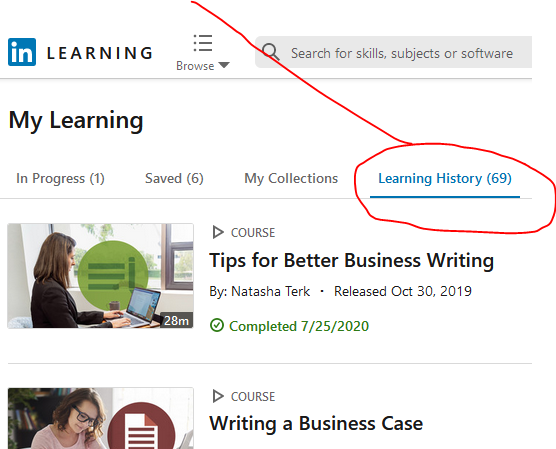Screen dimensions: 556x449
Task: Select the Learning History (69) tab
Action: coord(445,178)
